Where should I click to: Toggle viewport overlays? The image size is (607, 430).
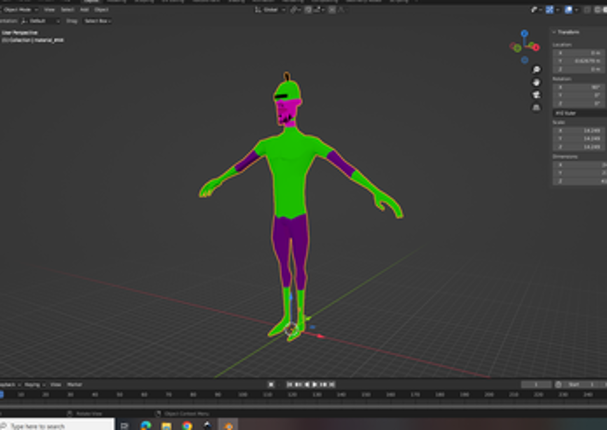(569, 10)
